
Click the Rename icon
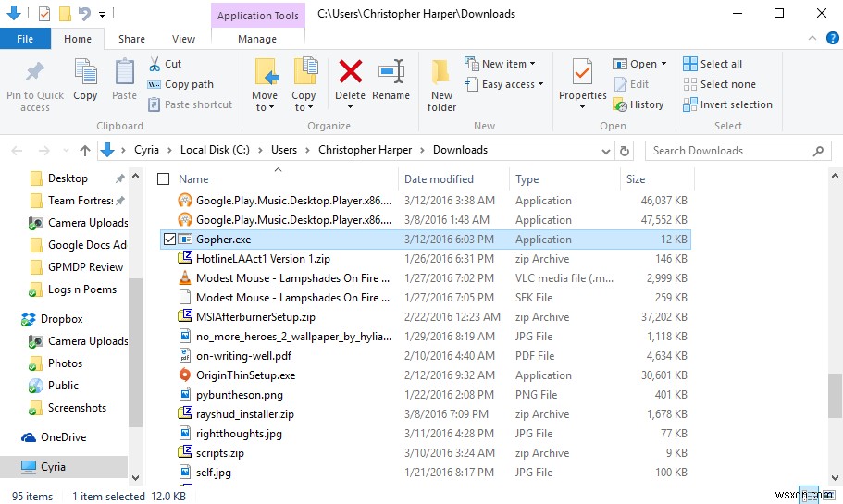click(x=391, y=71)
